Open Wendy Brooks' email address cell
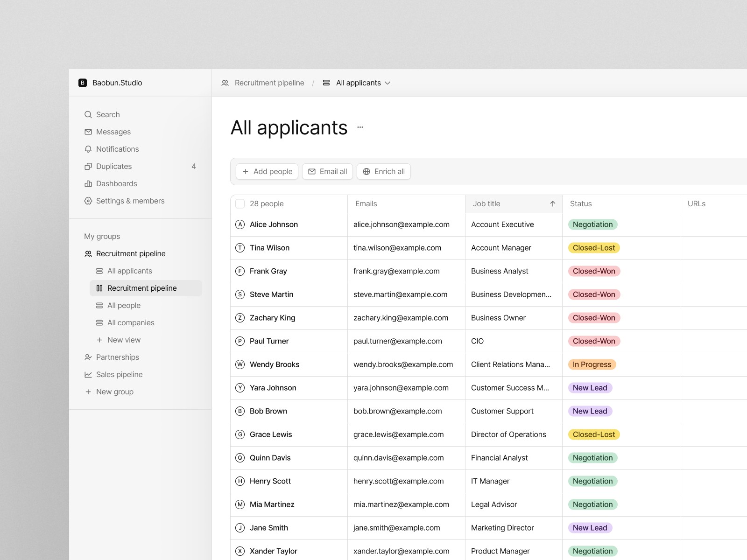This screenshot has width=747, height=560. (406, 364)
